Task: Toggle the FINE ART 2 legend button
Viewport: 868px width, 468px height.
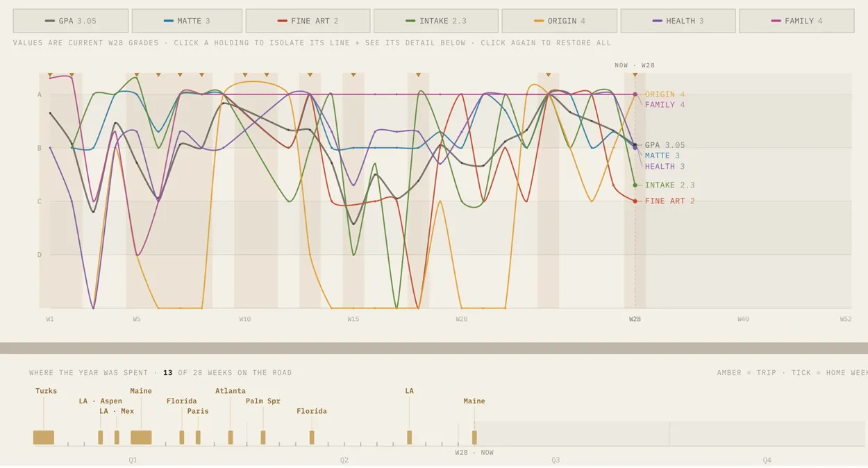Action: tap(308, 21)
